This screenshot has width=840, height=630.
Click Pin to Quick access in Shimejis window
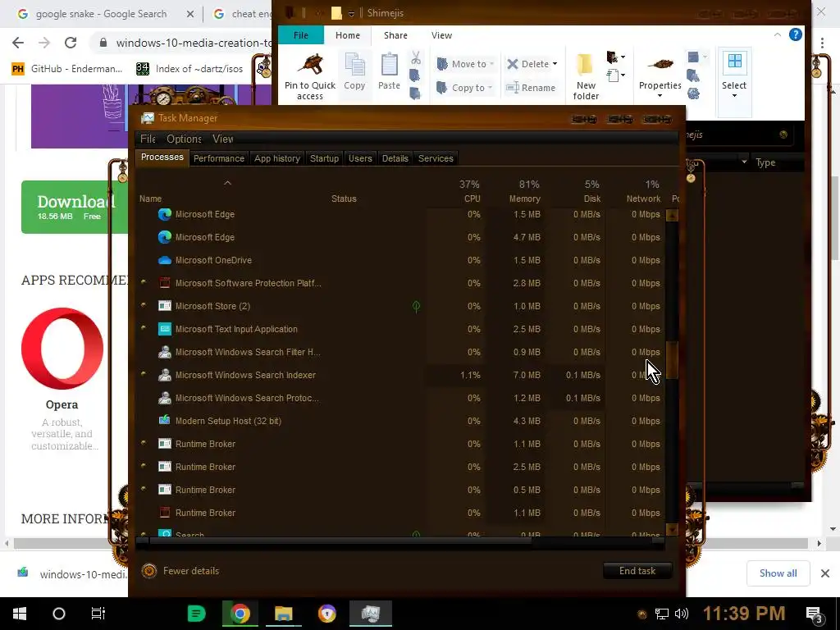tap(309, 76)
